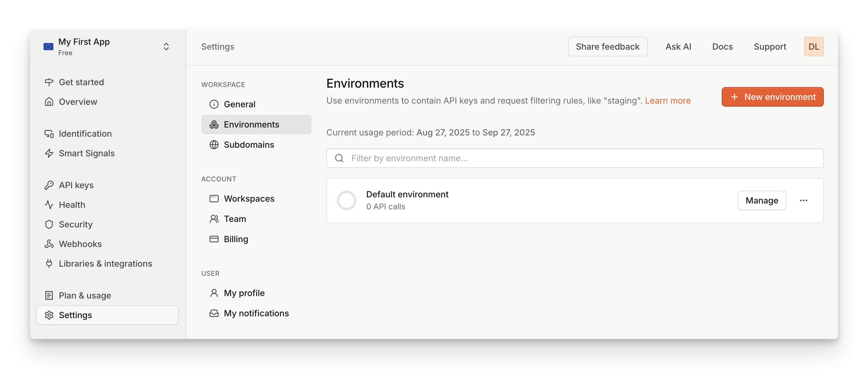This screenshot has height=369, width=868.
Task: Click the New environment button
Action: pyautogui.click(x=772, y=97)
